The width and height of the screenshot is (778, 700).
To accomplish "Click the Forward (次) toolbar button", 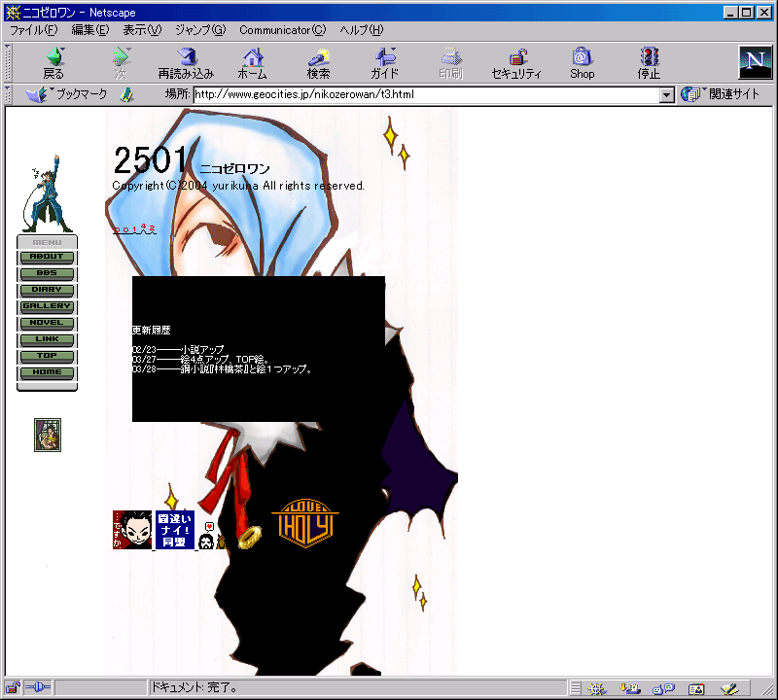I will click(121, 63).
